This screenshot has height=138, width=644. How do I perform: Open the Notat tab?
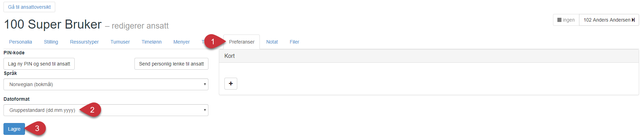pyautogui.click(x=272, y=42)
